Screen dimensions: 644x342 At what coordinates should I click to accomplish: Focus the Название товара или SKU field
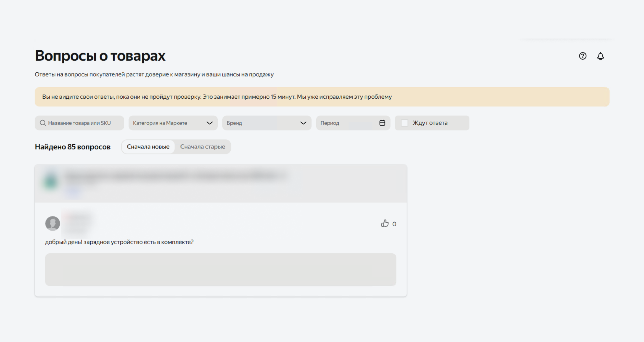79,123
